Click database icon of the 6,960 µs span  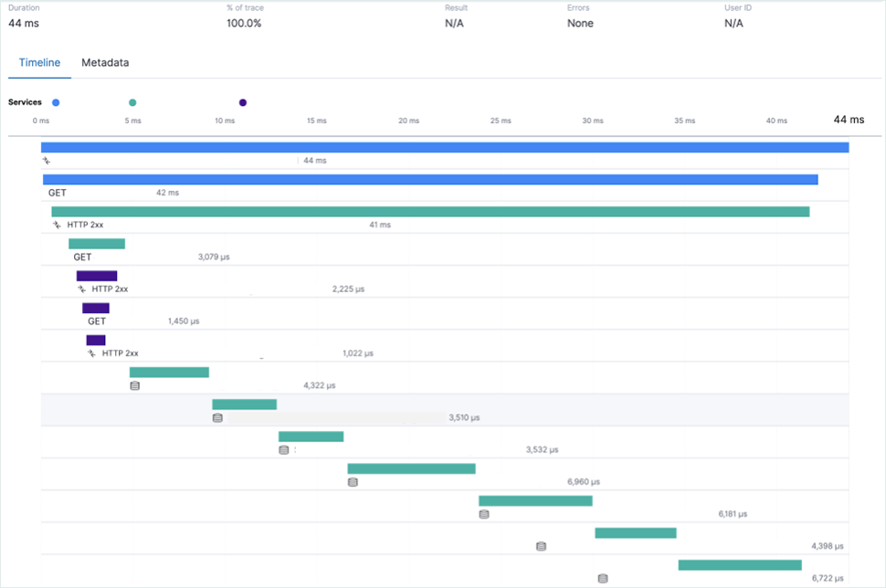[353, 482]
